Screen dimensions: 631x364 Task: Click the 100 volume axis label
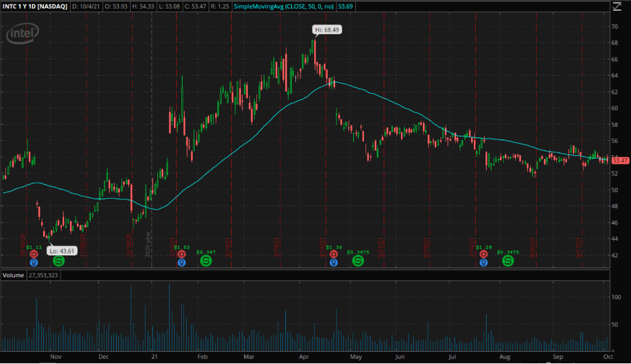click(x=616, y=297)
